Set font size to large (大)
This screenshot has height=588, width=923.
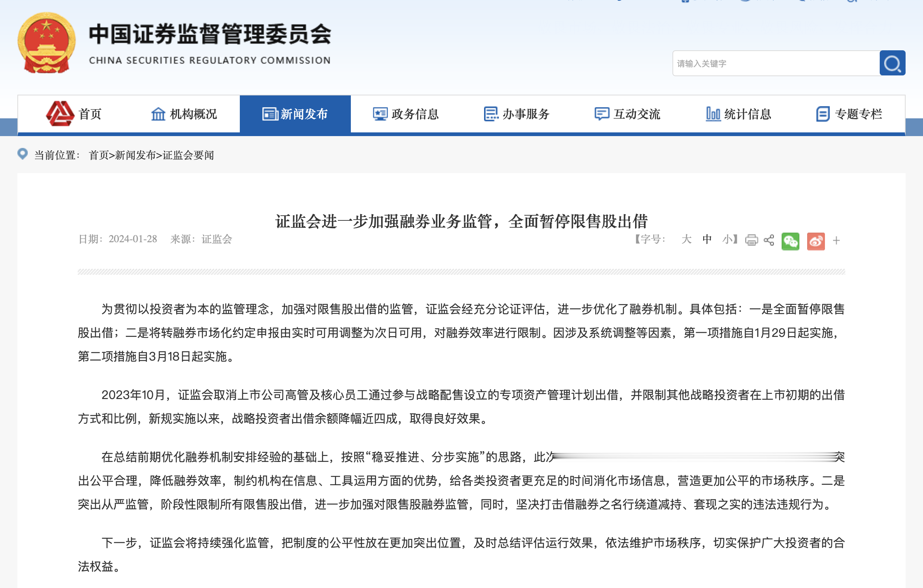pyautogui.click(x=686, y=239)
